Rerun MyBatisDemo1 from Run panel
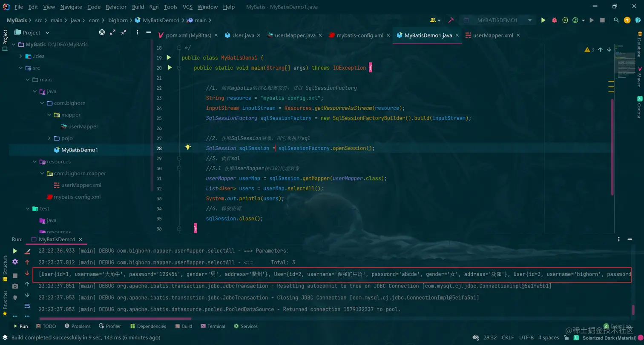 pos(15,251)
